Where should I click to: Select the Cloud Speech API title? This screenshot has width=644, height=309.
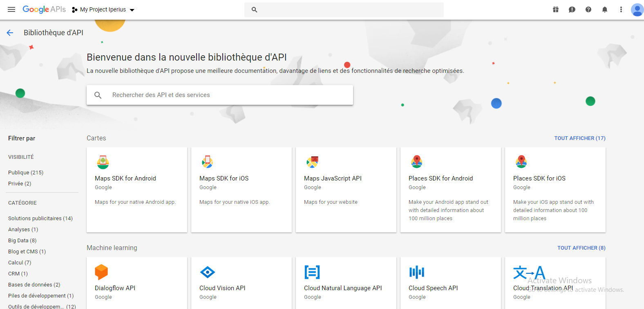(x=433, y=288)
